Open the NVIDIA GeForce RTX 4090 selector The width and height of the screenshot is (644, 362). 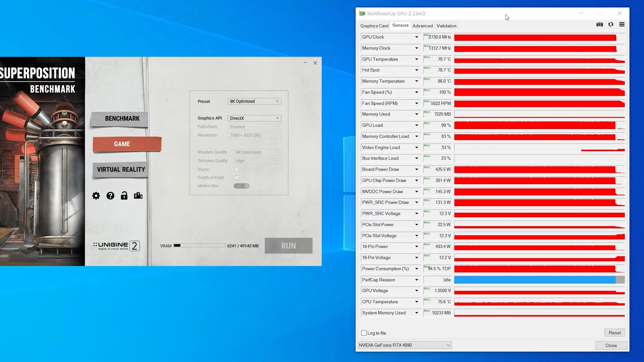[404, 345]
